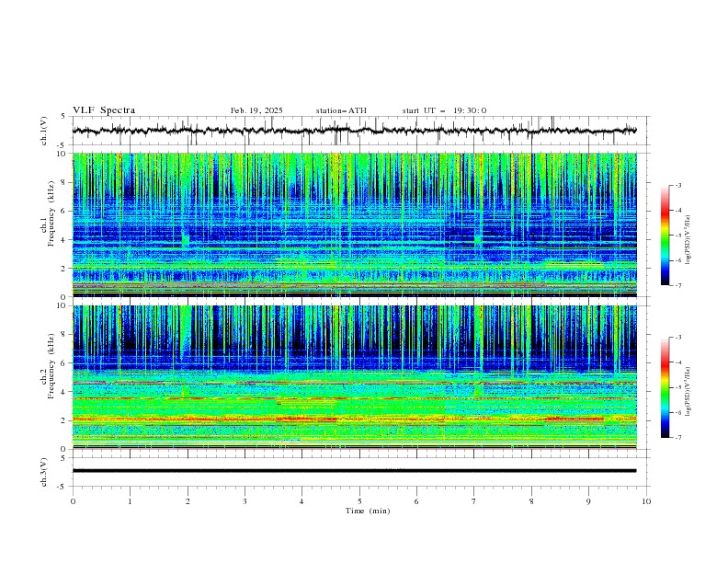Screen dimensions: 728x563
Task: Click the "6" kHz tick on ch.2 frequency axis
Action: click(x=64, y=362)
